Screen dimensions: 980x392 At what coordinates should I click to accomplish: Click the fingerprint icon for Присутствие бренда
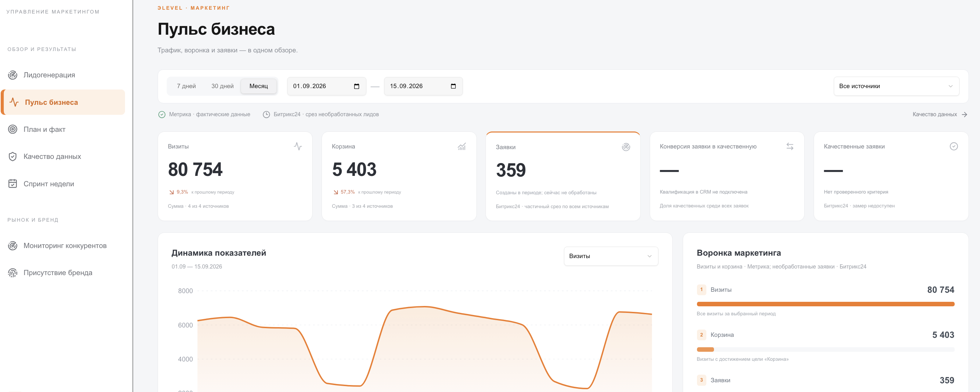coord(13,273)
